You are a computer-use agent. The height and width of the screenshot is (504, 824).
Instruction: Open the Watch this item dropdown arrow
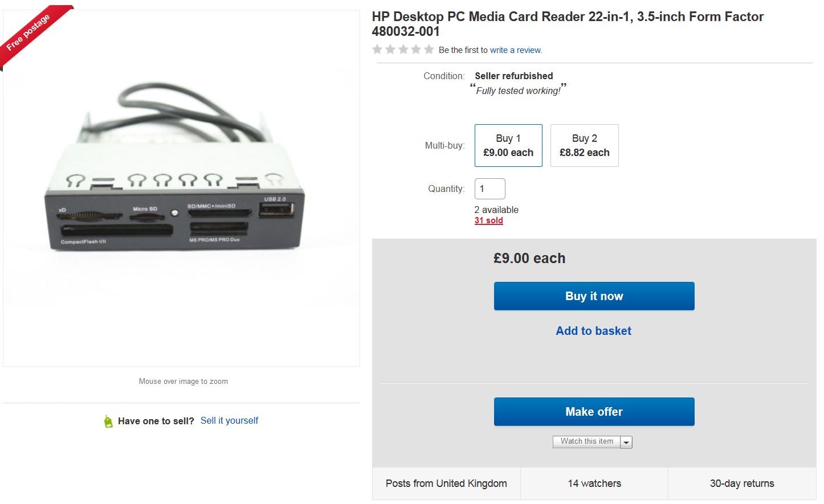click(626, 442)
